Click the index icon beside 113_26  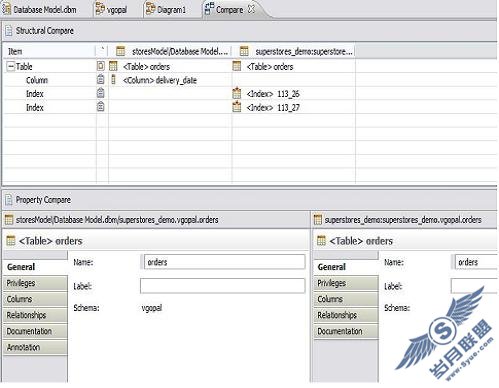point(237,93)
